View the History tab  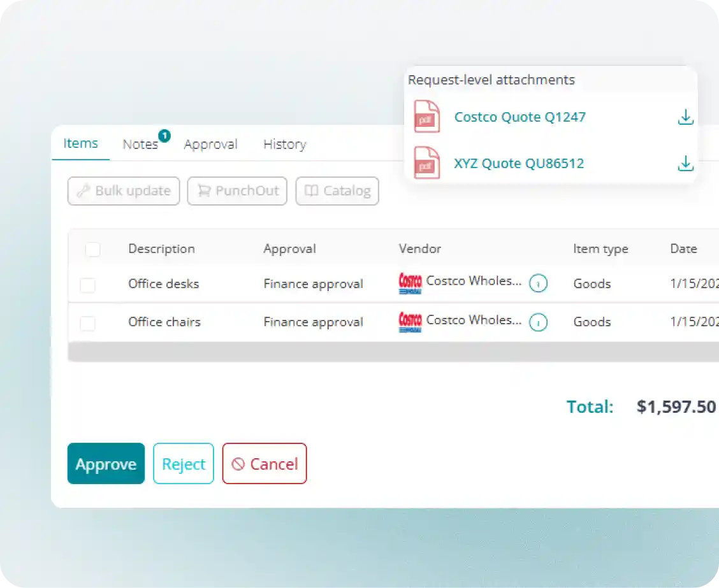pyautogui.click(x=285, y=145)
